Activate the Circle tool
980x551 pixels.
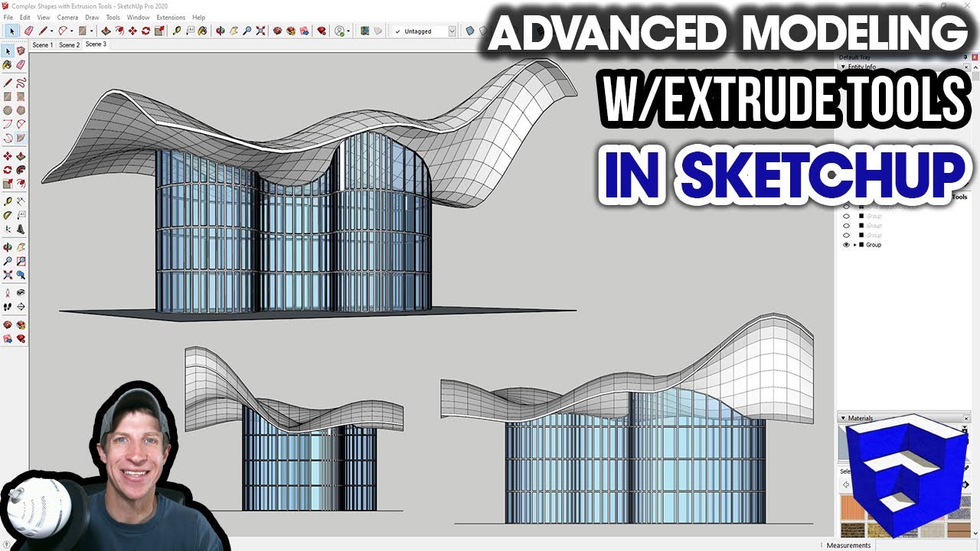coord(8,110)
